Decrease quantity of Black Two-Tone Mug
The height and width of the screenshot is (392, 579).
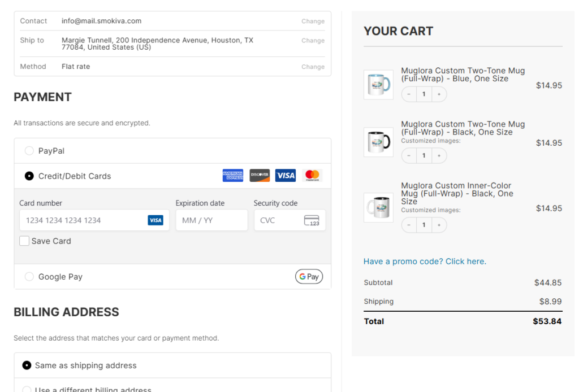(409, 155)
